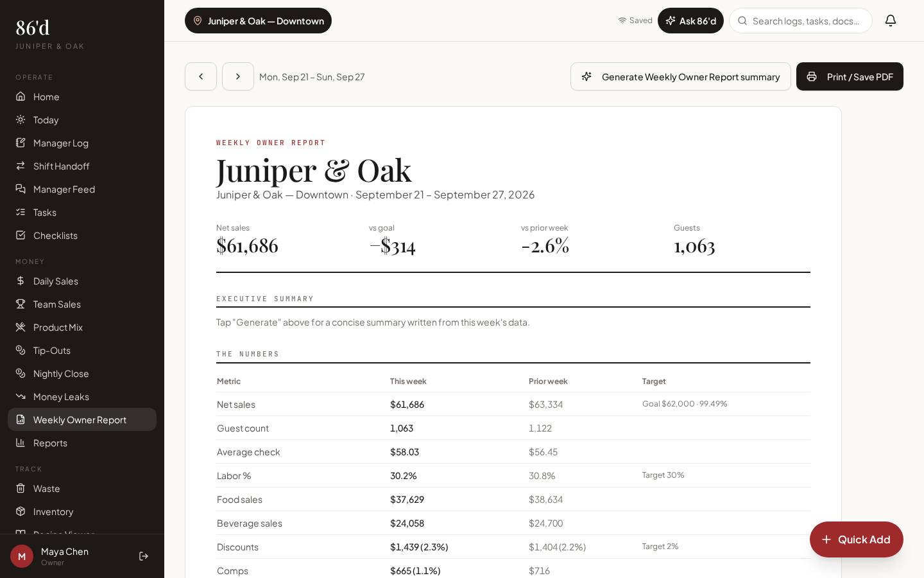Open Nightly Close page
This screenshot has width=924, height=578.
[x=82, y=373]
